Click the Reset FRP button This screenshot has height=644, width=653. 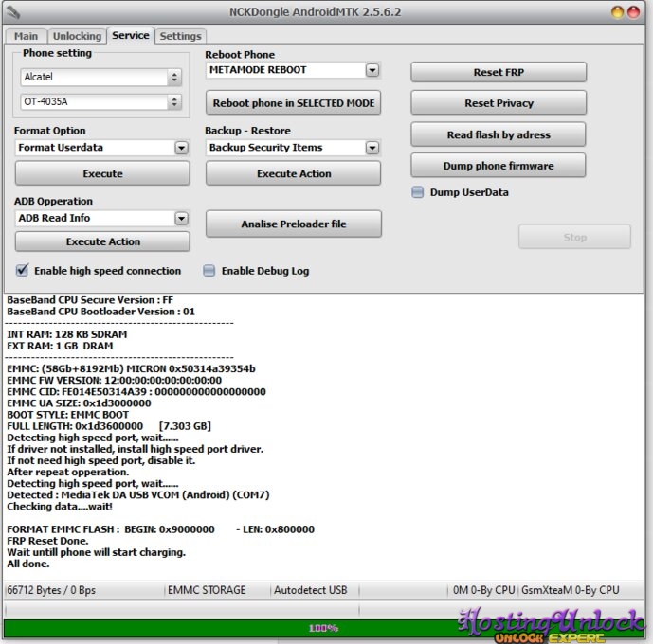[499, 72]
